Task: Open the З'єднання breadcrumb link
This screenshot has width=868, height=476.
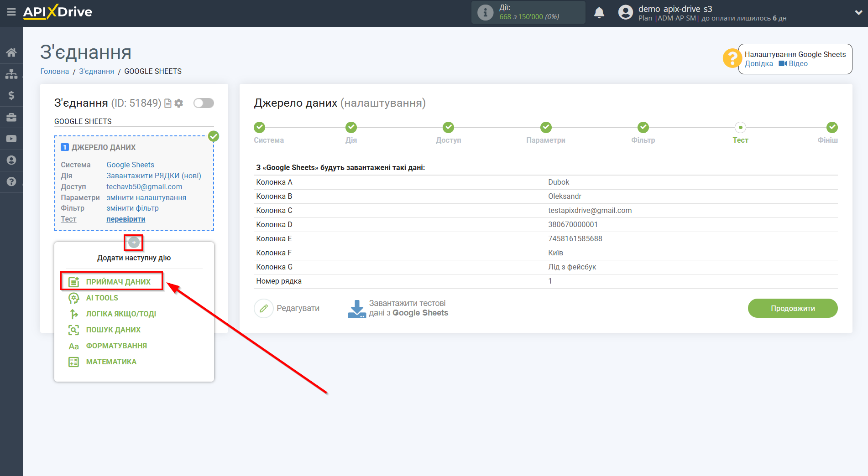Action: (x=97, y=71)
